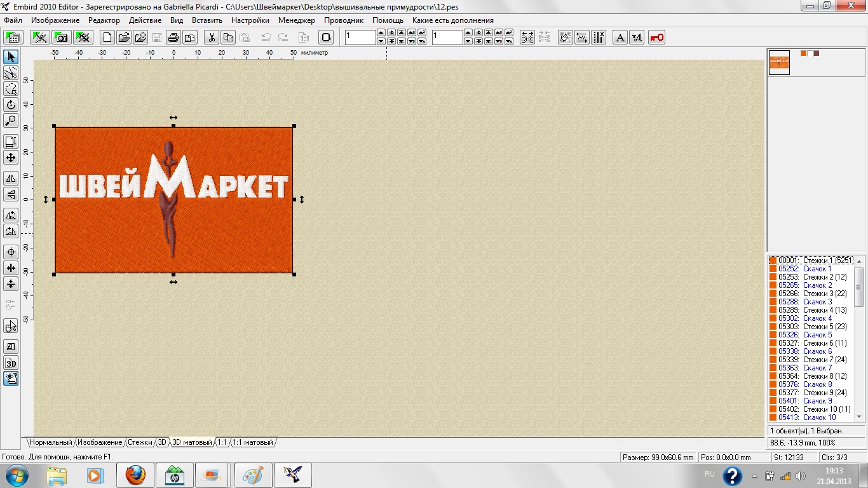Click the orange color swatch in top-right panel
This screenshot has width=868, height=488.
pyautogui.click(x=803, y=53)
